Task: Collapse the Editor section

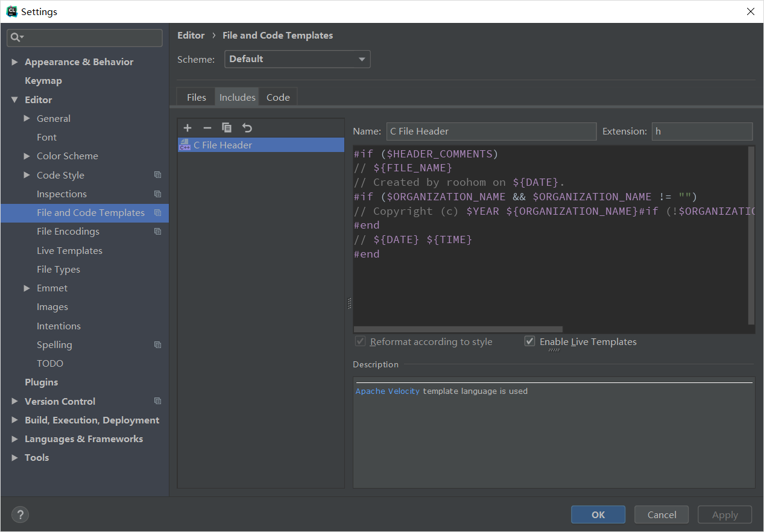Action: click(x=14, y=100)
